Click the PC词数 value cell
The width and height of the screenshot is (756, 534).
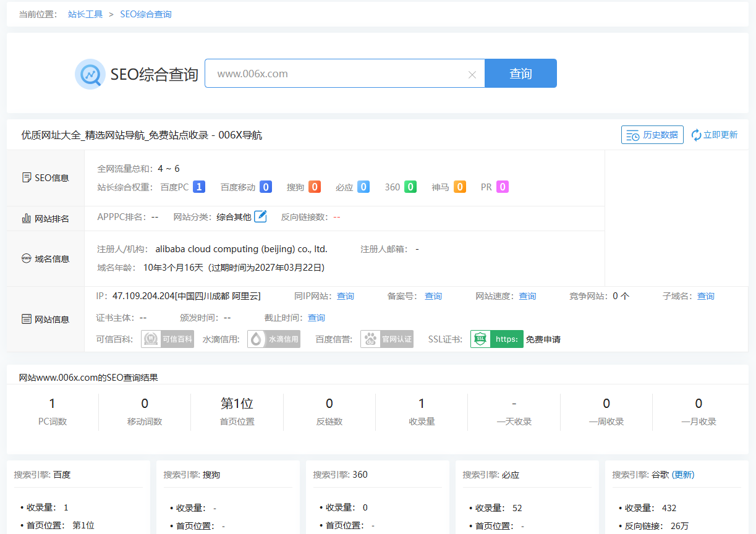(52, 412)
